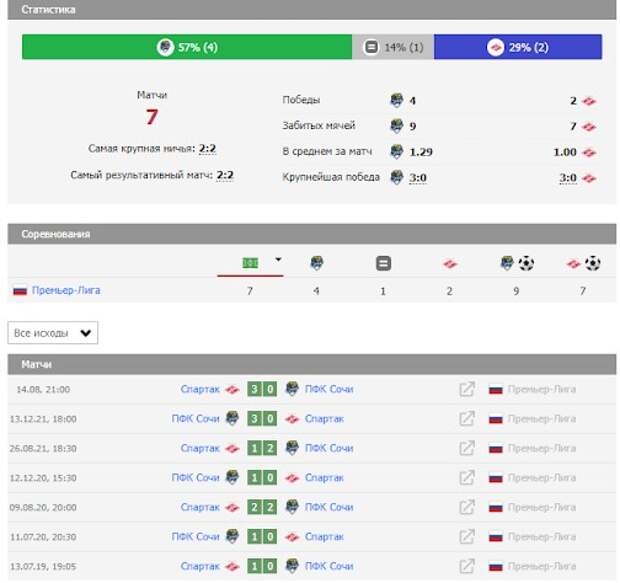Open external link icon for 13.07.19 match
The height and width of the screenshot is (583, 620).
[466, 566]
